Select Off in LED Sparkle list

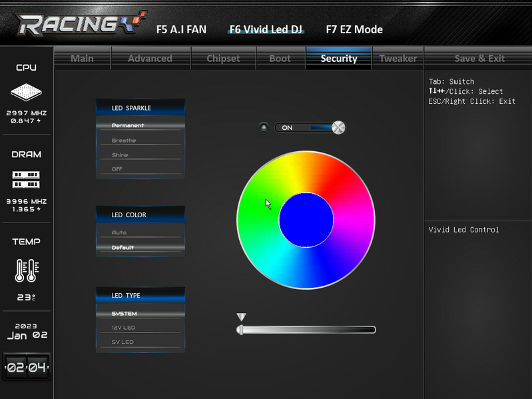140,169
